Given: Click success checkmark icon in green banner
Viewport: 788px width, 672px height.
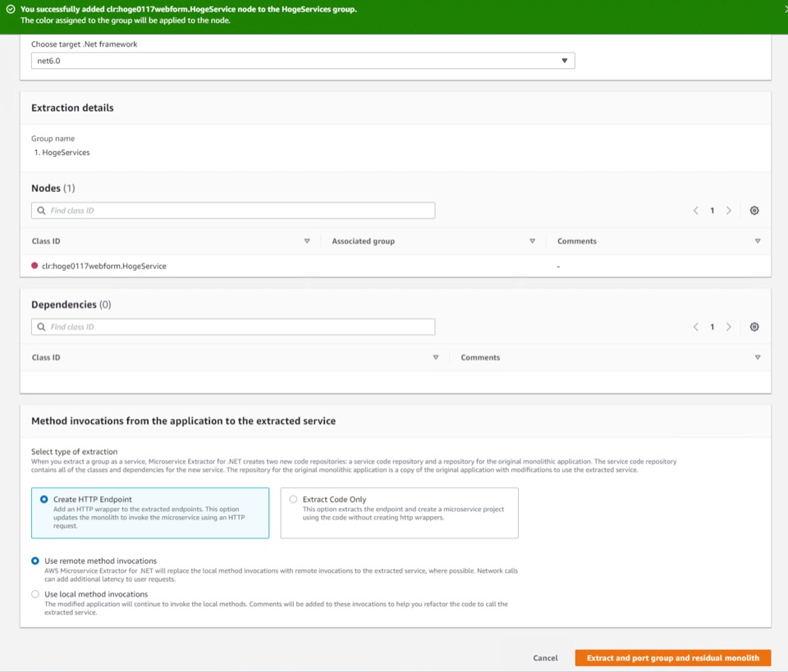Looking at the screenshot, I should tap(10, 9).
